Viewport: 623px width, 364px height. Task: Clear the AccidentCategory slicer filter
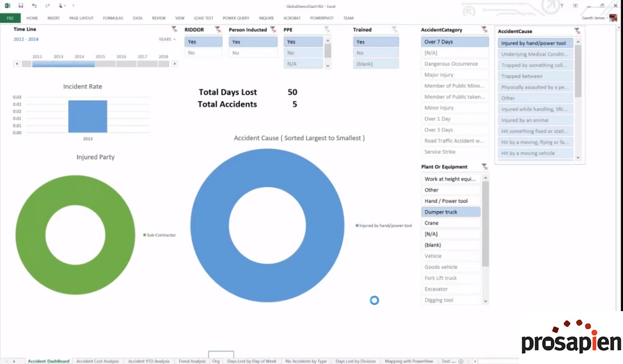(x=484, y=30)
